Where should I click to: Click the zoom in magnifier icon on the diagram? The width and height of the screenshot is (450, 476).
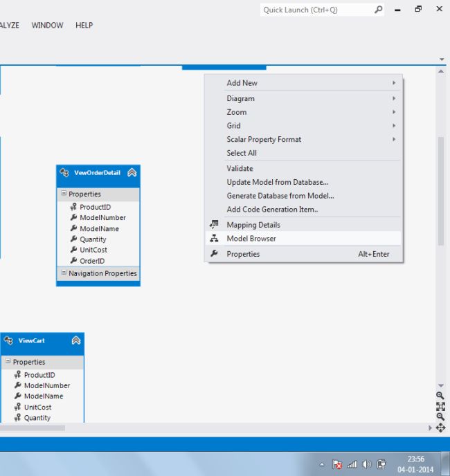[x=440, y=395]
